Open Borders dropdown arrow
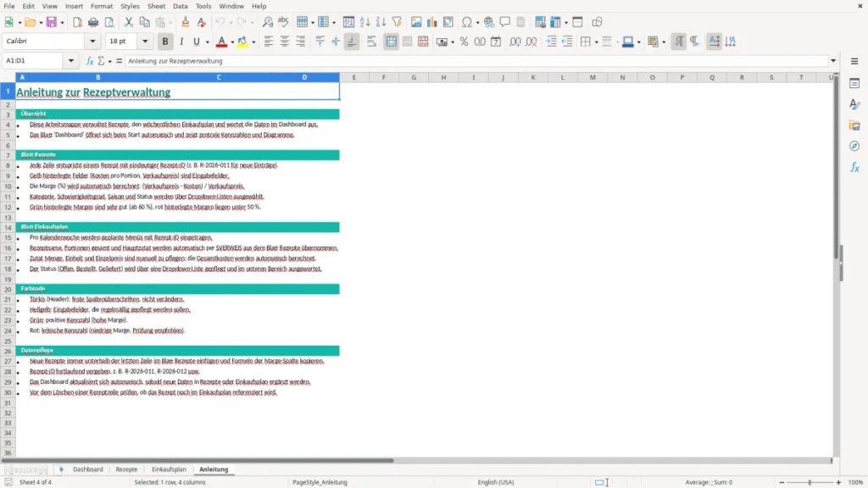Viewport: 868px width, 488px height. click(x=596, y=42)
